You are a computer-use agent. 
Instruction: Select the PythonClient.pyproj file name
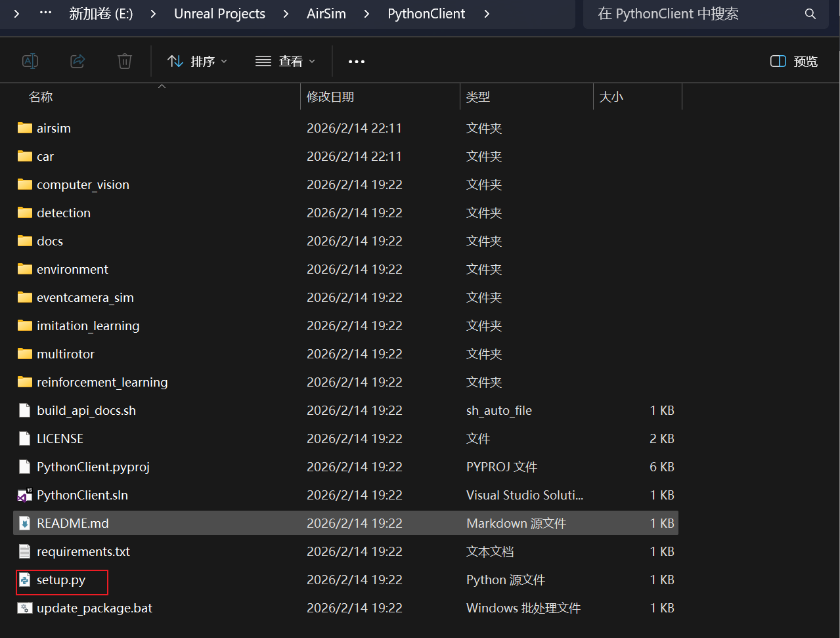93,467
